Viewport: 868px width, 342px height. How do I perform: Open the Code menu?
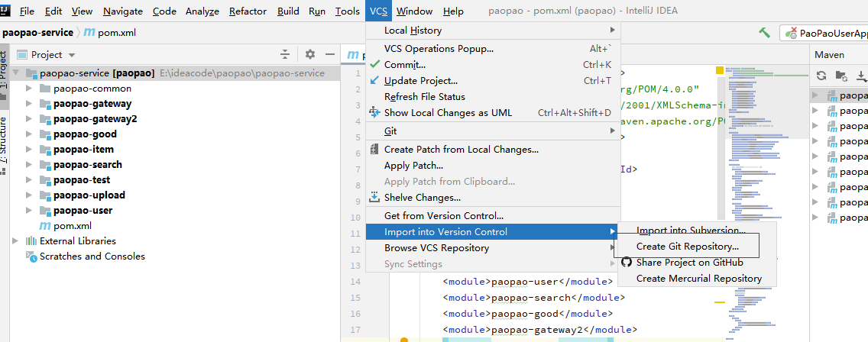coord(164,11)
